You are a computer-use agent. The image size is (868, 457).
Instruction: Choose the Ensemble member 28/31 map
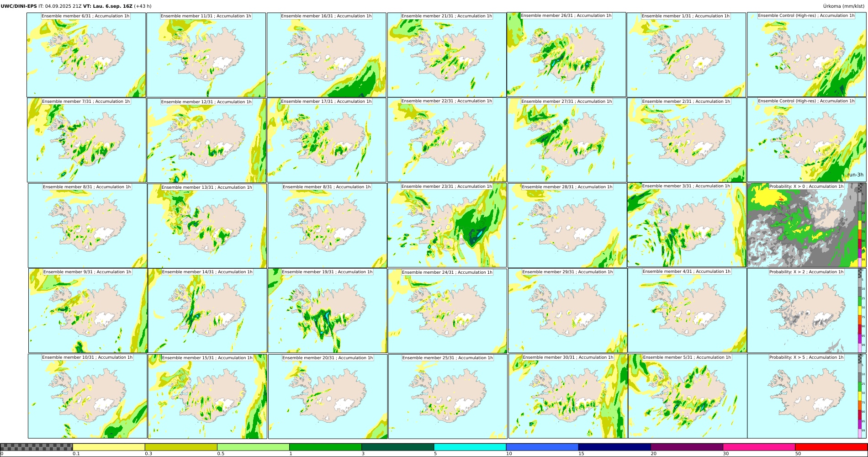(567, 226)
